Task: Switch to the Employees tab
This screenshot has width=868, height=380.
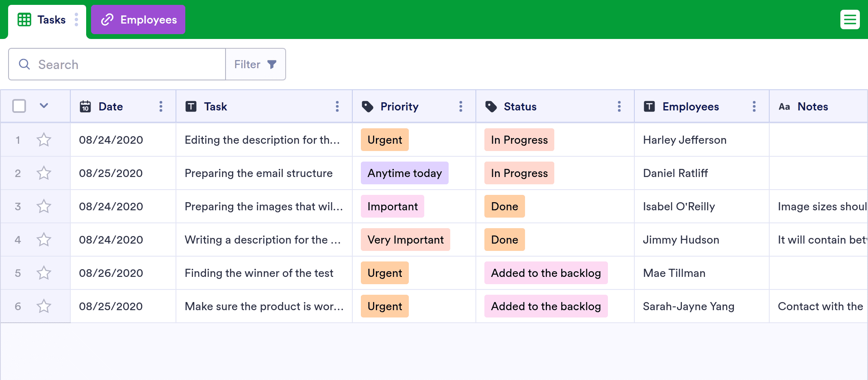Action: pyautogui.click(x=138, y=19)
